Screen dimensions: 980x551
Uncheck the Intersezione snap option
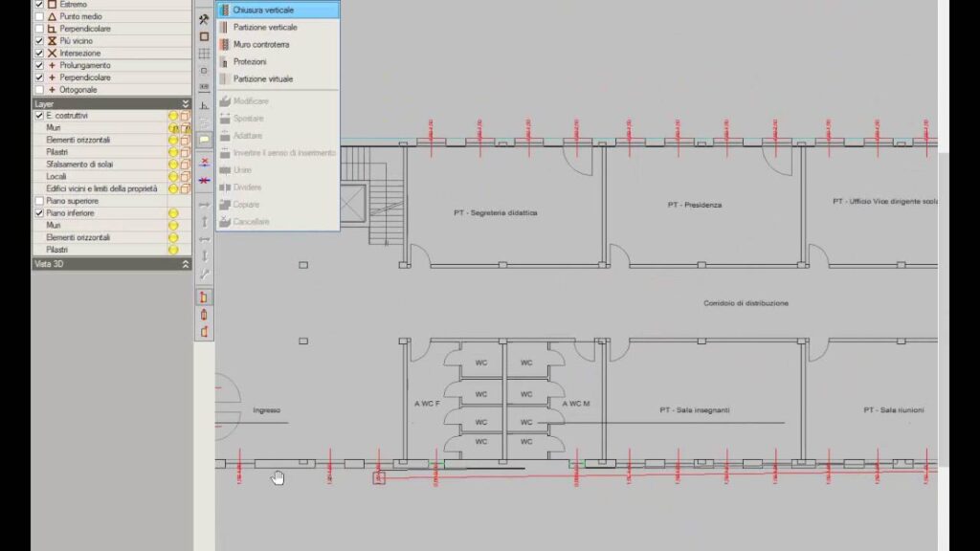click(x=39, y=54)
